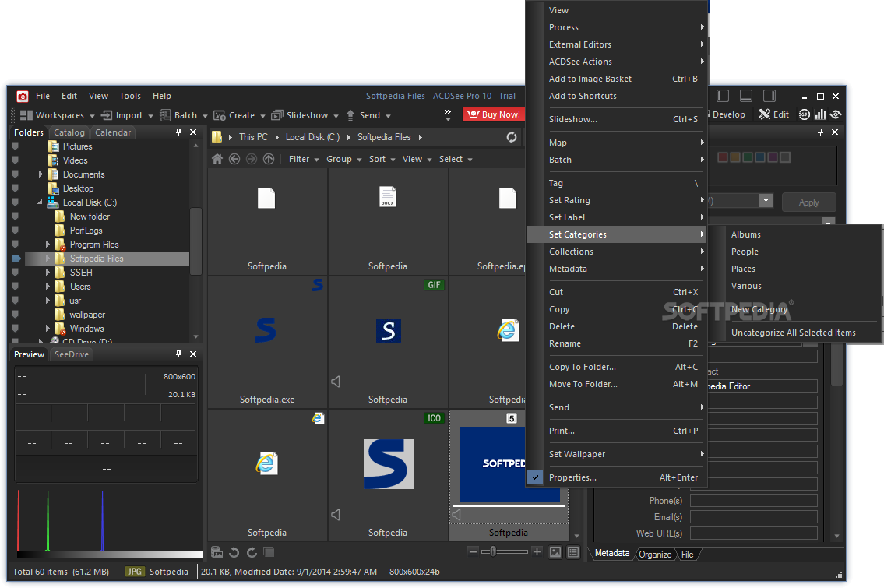Switch to Edit mode
884x588 pixels.
[x=774, y=115]
